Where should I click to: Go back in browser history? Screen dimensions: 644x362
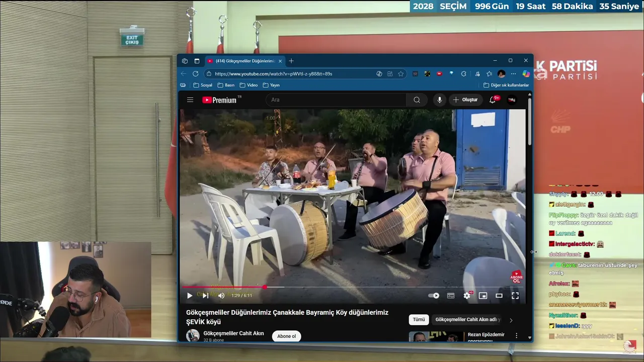click(184, 73)
